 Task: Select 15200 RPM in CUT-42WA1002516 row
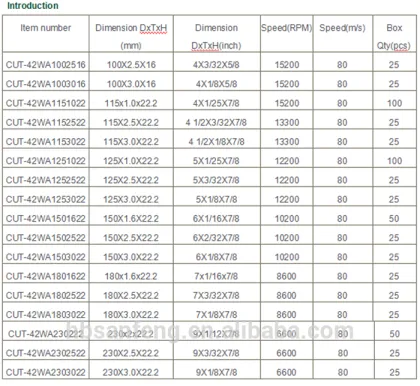287,65
